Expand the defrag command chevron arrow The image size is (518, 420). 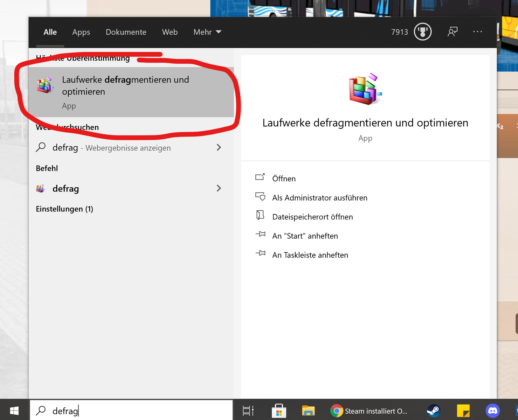pos(219,188)
